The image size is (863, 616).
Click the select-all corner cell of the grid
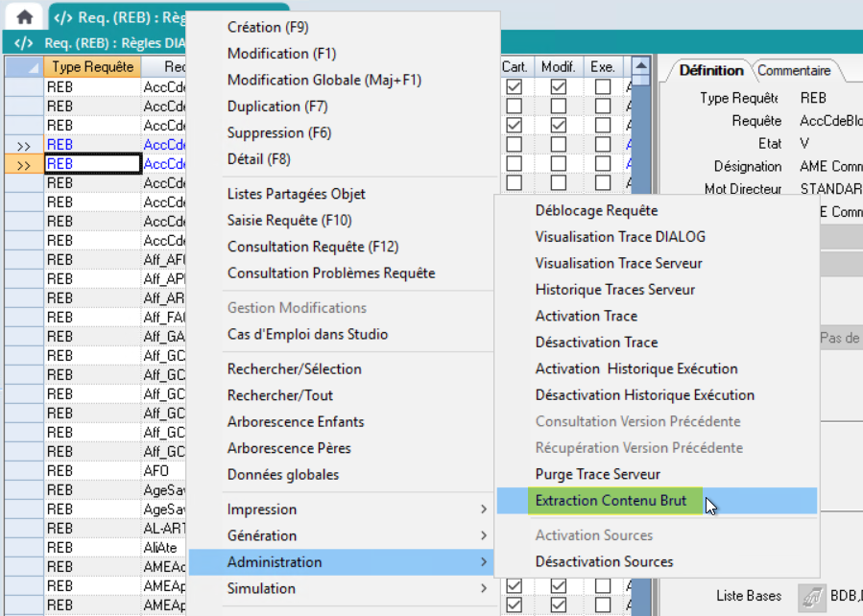point(24,67)
